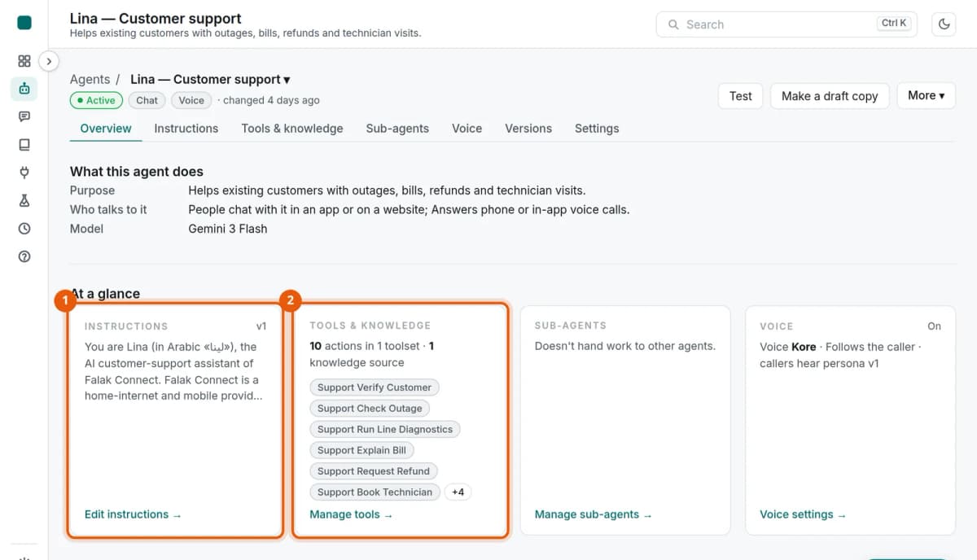Open the Versions tab

[528, 129]
